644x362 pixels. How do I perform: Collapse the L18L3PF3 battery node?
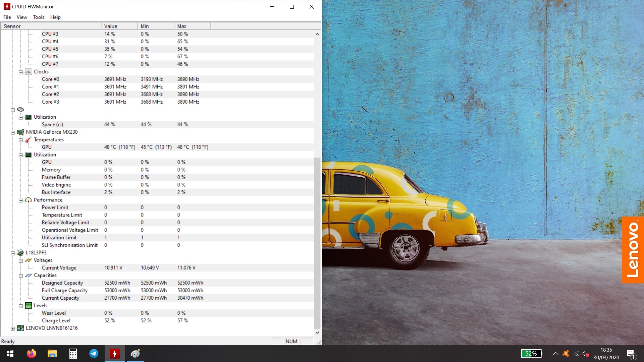(13, 253)
